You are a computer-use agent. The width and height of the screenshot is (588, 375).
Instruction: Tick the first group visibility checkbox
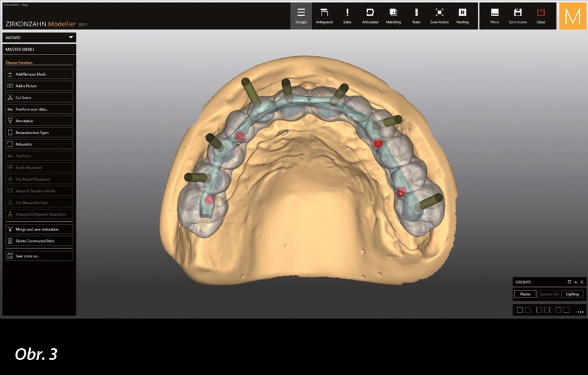519,309
